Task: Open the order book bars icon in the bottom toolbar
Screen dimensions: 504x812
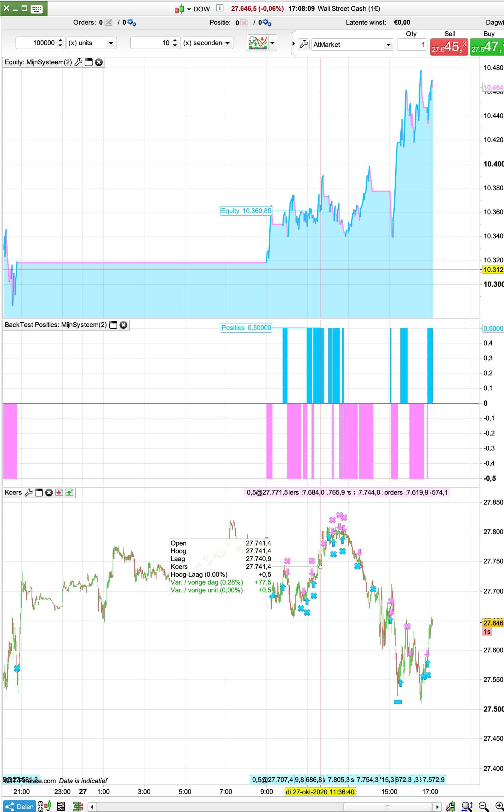Action: (x=78, y=807)
